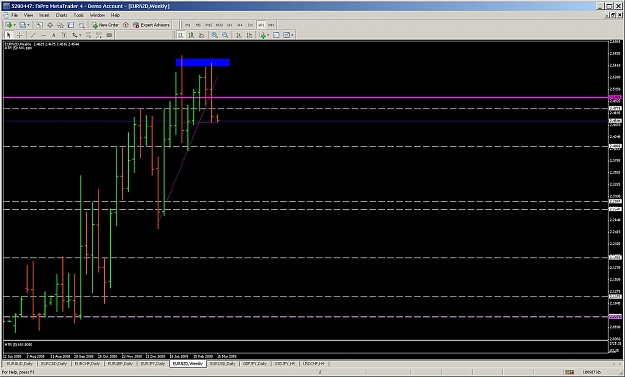Expand the Templates dropdown arrow
The height and width of the screenshot is (377, 625).
[293, 35]
